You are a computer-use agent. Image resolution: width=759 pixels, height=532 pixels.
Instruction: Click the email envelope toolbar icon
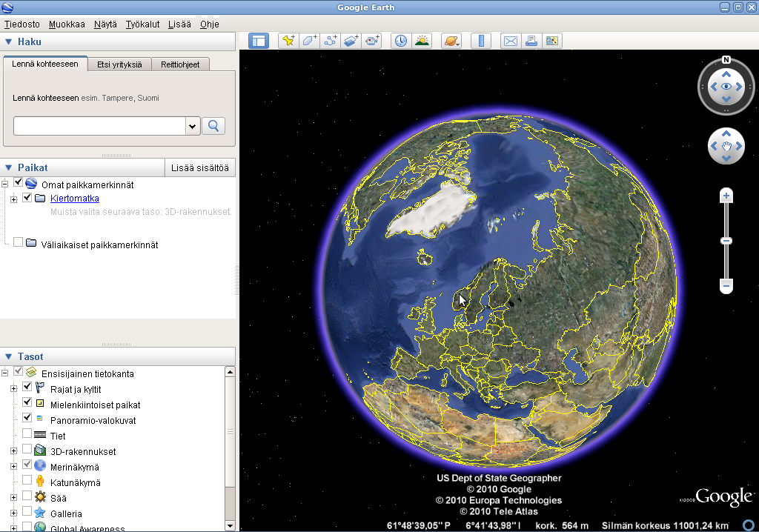510,41
